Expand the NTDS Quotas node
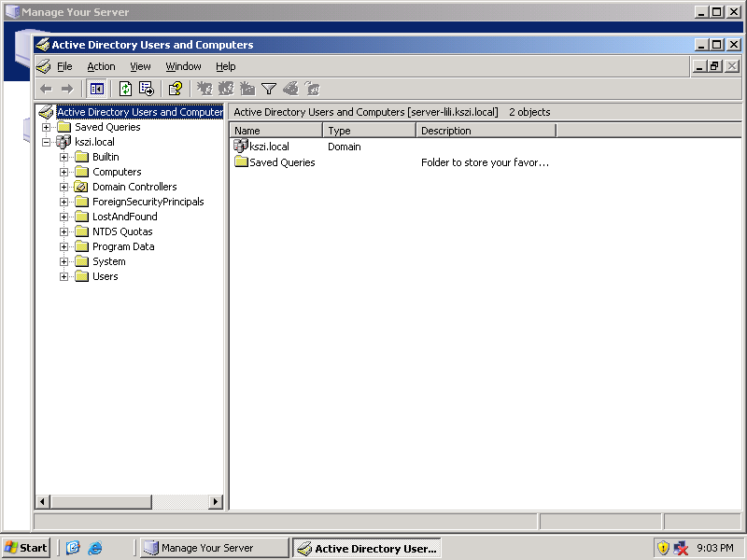The image size is (747, 560). coord(63,231)
